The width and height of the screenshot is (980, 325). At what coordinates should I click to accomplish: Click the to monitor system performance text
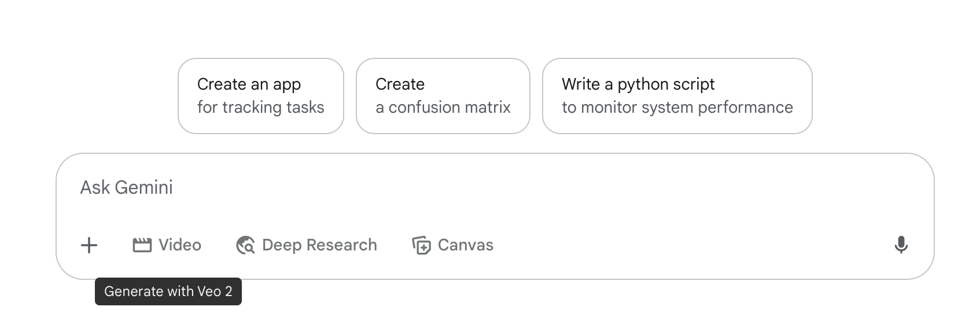677,108
